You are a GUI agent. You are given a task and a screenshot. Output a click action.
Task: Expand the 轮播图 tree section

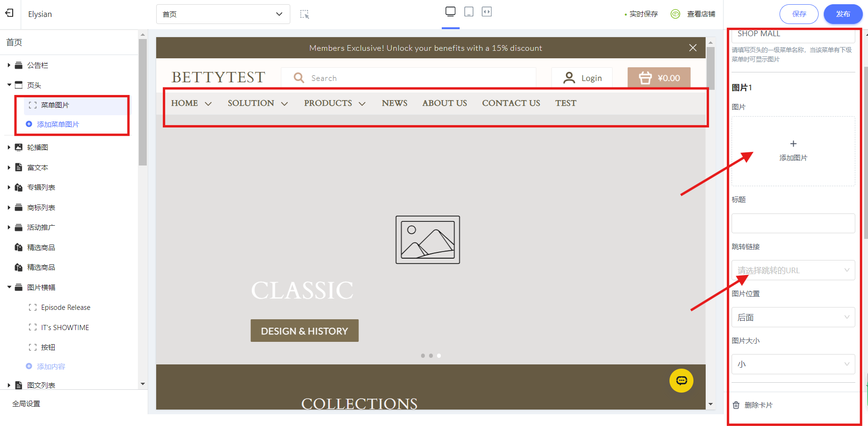[x=9, y=148]
